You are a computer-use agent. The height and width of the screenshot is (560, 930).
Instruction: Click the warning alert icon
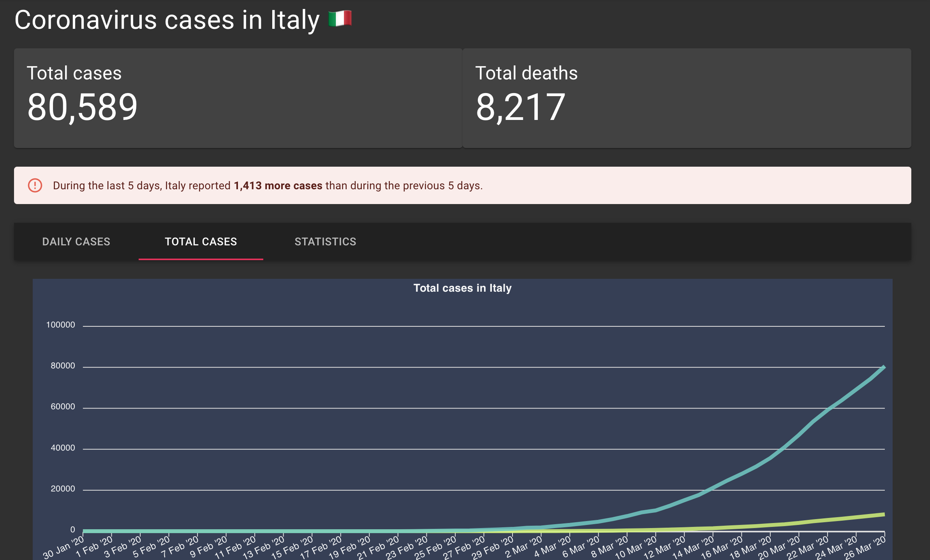tap(35, 185)
